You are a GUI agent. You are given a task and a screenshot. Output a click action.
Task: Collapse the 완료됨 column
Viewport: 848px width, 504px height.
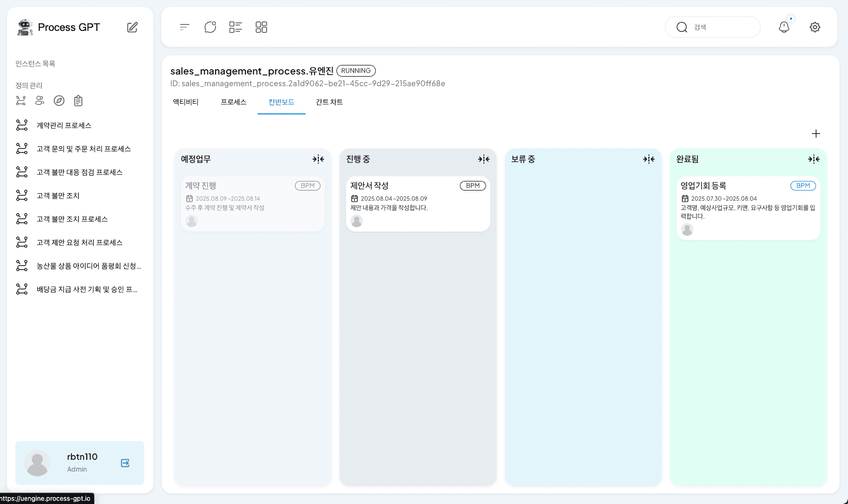click(x=813, y=159)
